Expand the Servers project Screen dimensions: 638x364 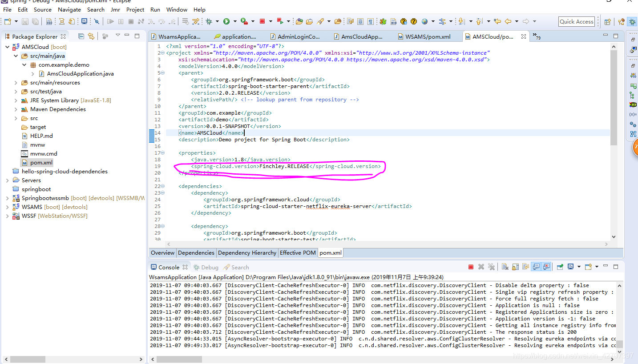pyautogui.click(x=8, y=180)
